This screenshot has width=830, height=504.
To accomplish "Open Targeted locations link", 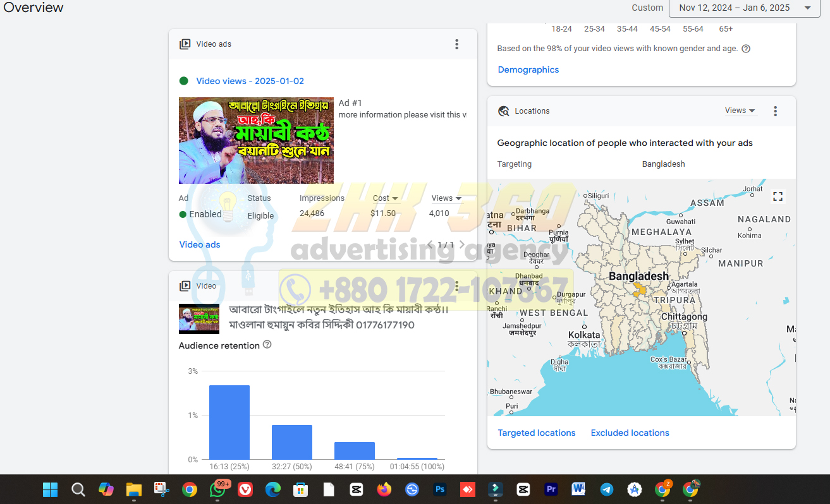I will click(x=537, y=433).
